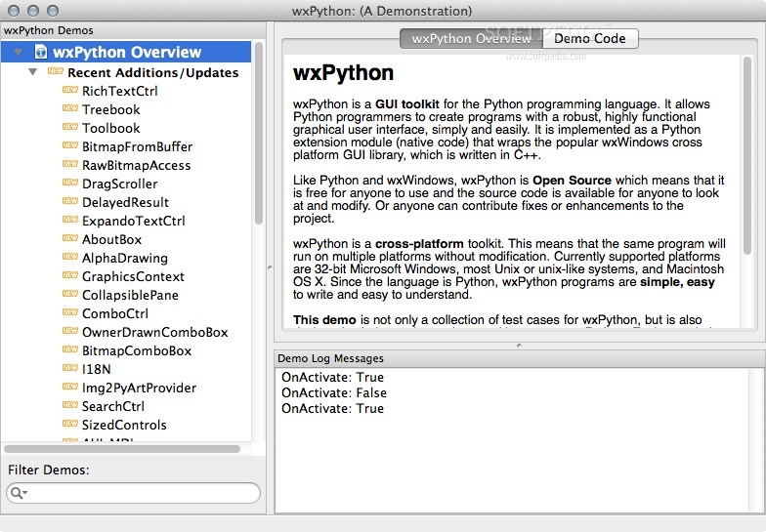Click the NEW icon next to AlphaDrawing

pos(70,257)
